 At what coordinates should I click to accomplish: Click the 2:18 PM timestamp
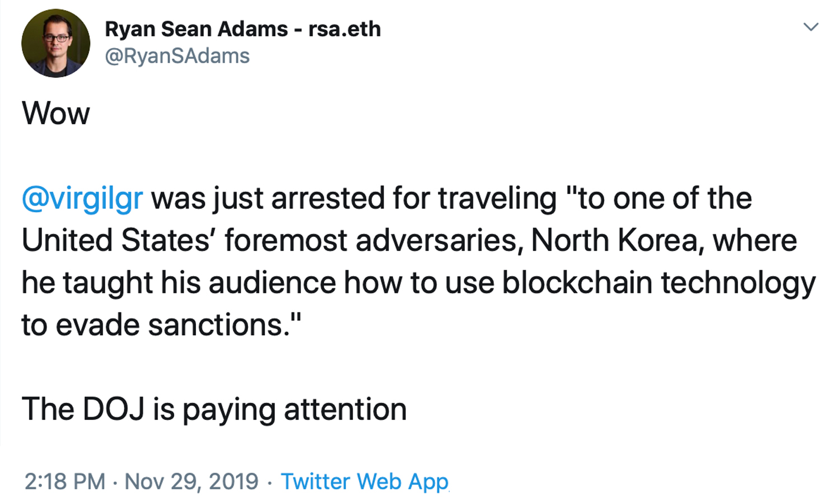pyautogui.click(x=64, y=482)
